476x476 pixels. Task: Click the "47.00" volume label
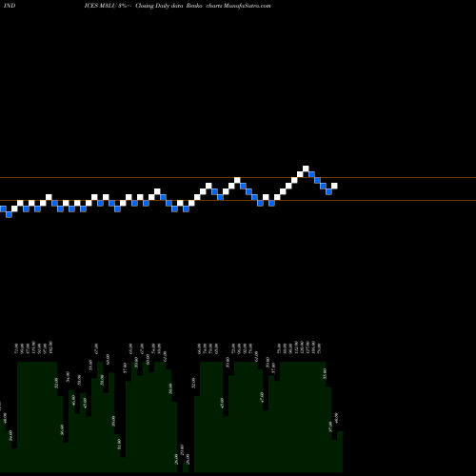[262, 397]
